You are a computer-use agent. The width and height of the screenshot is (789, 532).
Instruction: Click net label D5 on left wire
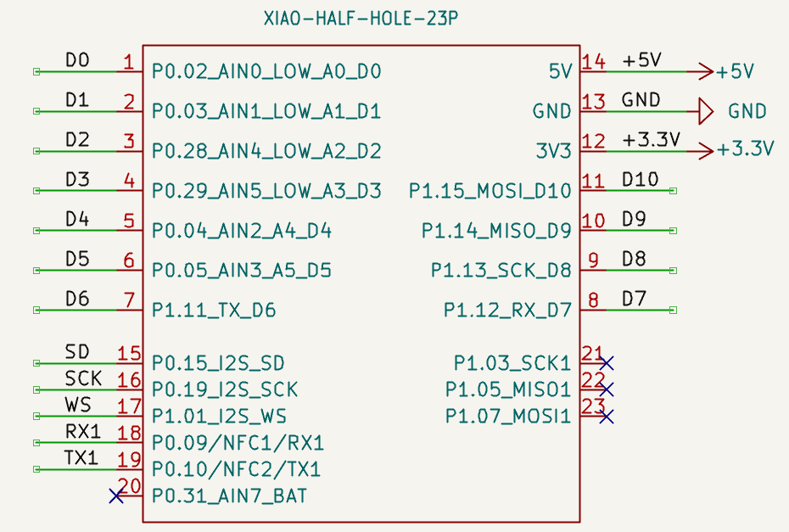pos(77,259)
